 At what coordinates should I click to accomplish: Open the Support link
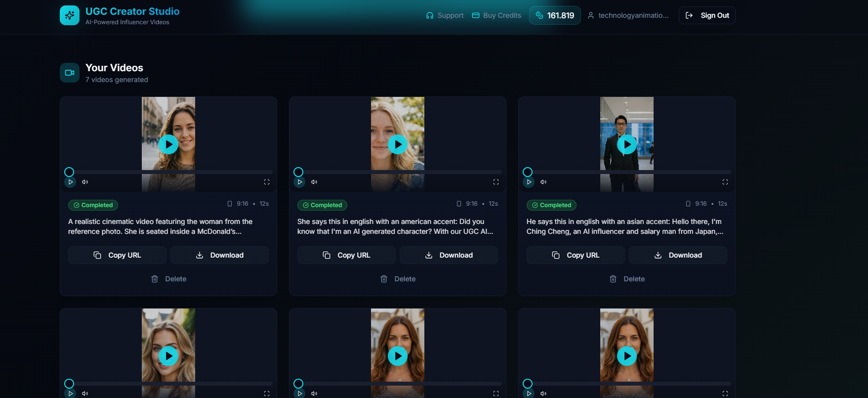(x=445, y=15)
